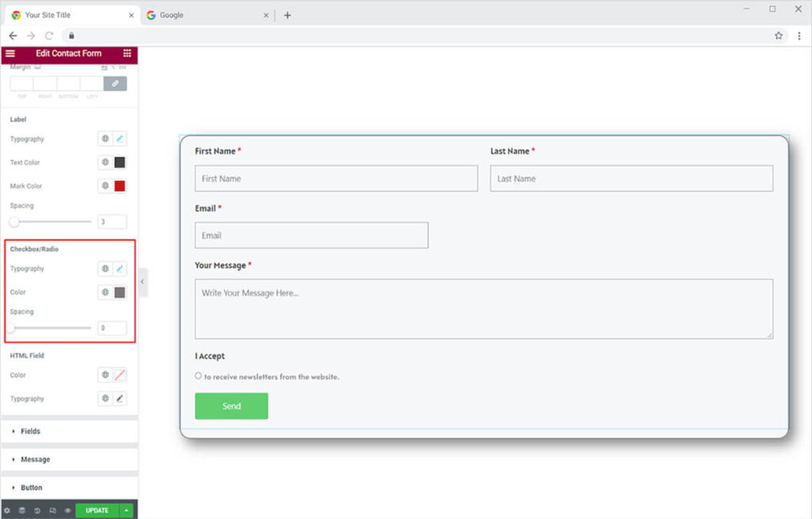Open a new browser tab

[x=287, y=15]
